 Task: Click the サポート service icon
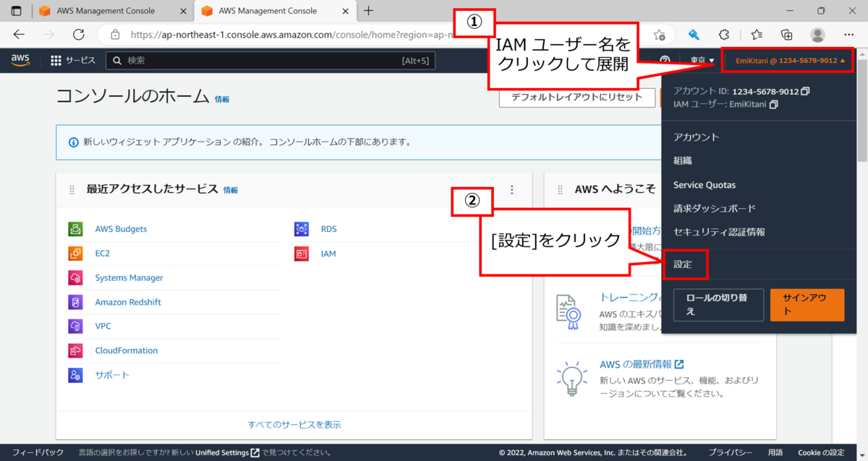tap(75, 375)
